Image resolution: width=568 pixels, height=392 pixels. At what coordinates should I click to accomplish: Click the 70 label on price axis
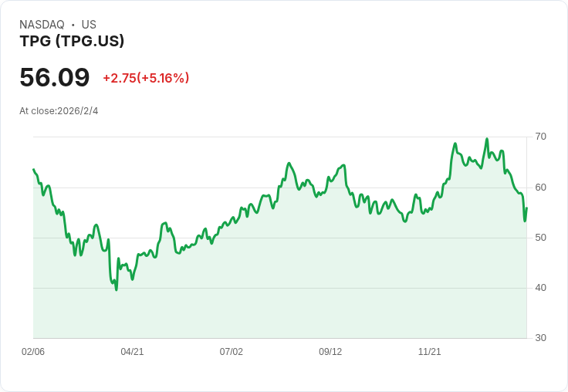540,137
